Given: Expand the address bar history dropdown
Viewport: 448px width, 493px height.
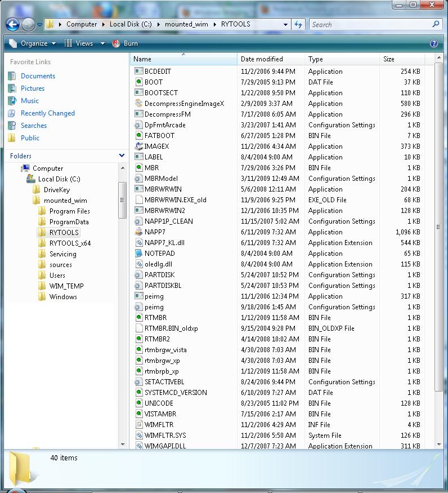Looking at the screenshot, I should 285,25.
